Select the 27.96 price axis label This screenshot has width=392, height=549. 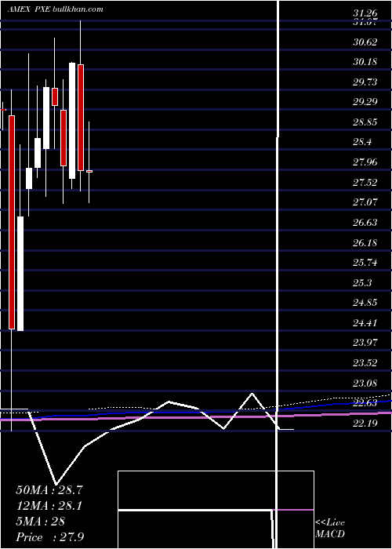coord(365,162)
